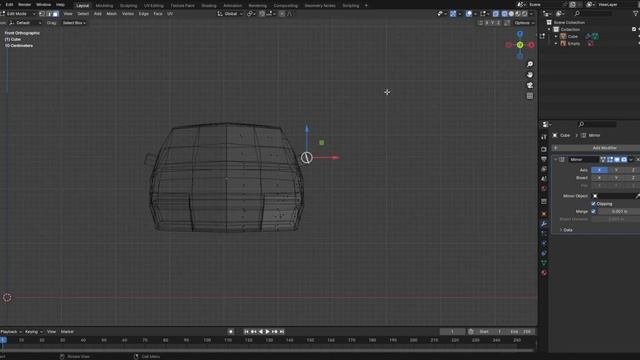Open the Render top menu
The height and width of the screenshot is (360, 640).
(24, 5)
